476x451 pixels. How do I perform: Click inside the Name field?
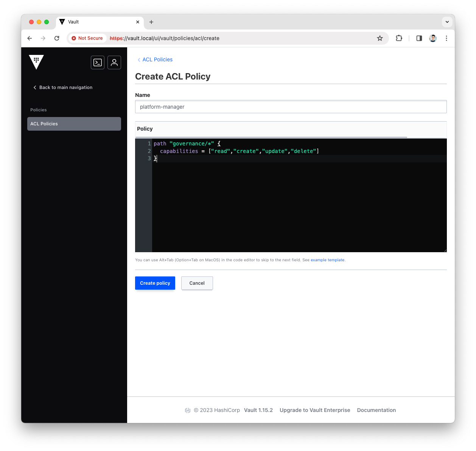coord(291,107)
